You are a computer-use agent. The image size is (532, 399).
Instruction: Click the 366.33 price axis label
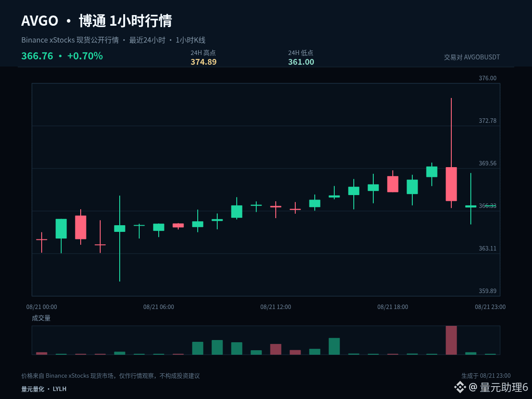point(488,206)
